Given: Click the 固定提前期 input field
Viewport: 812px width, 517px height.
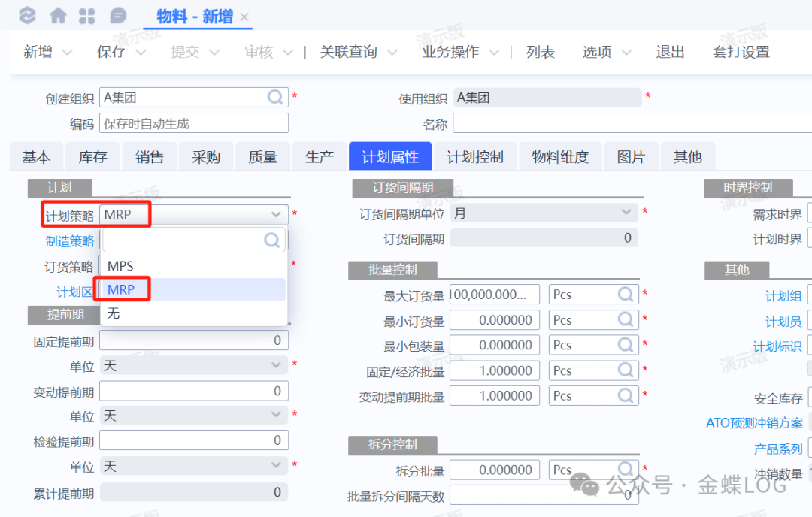Looking at the screenshot, I should click(x=193, y=340).
